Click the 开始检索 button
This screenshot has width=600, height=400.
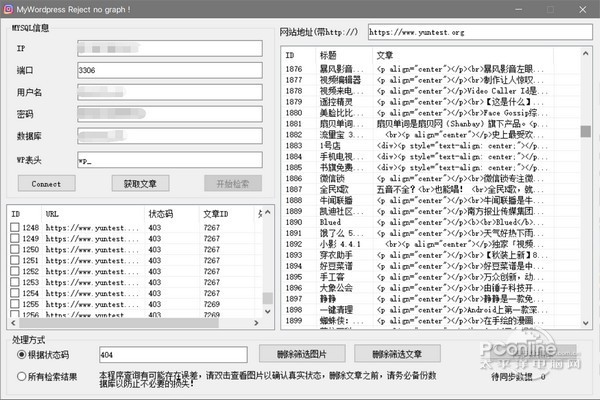click(233, 183)
